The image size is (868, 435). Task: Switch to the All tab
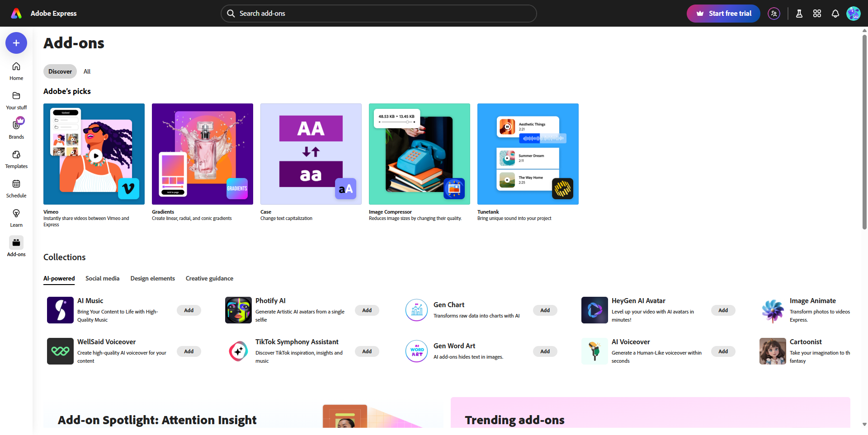(x=87, y=71)
